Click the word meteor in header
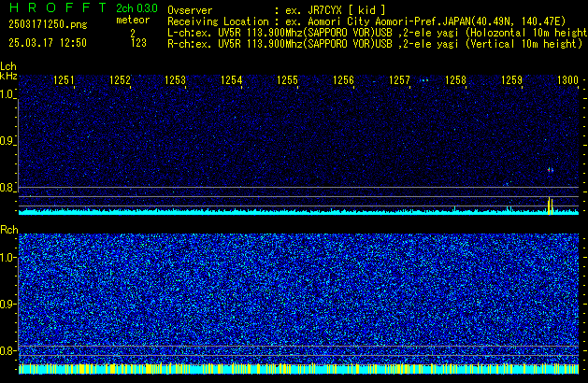 (133, 20)
